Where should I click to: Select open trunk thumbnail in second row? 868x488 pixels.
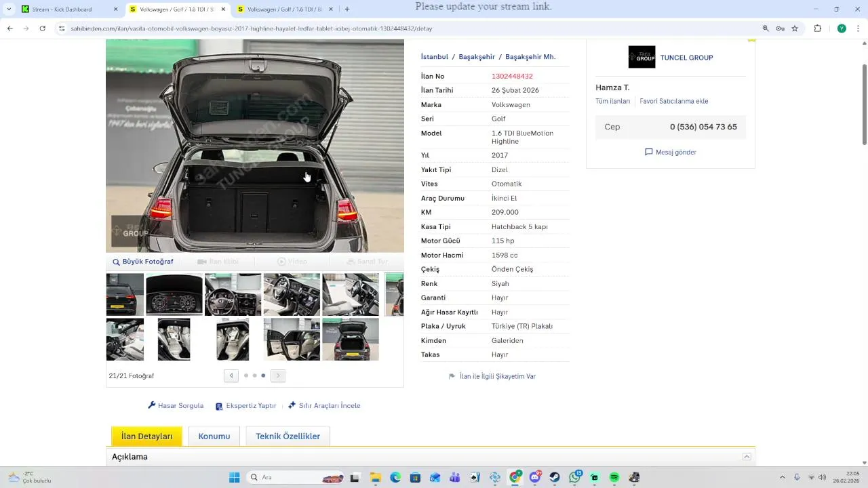click(x=351, y=340)
